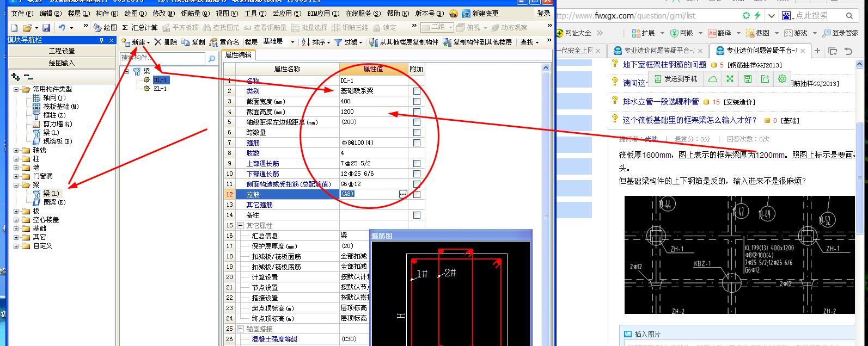Image resolution: width=868 pixels, height=346 pixels.
Task: Expand the 轴线 folder node
Action: click(x=16, y=150)
